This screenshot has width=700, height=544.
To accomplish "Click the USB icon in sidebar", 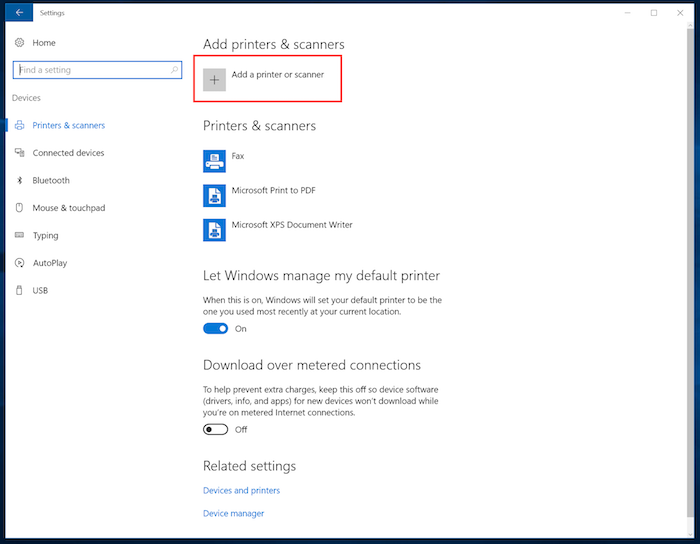I will [x=19, y=291].
